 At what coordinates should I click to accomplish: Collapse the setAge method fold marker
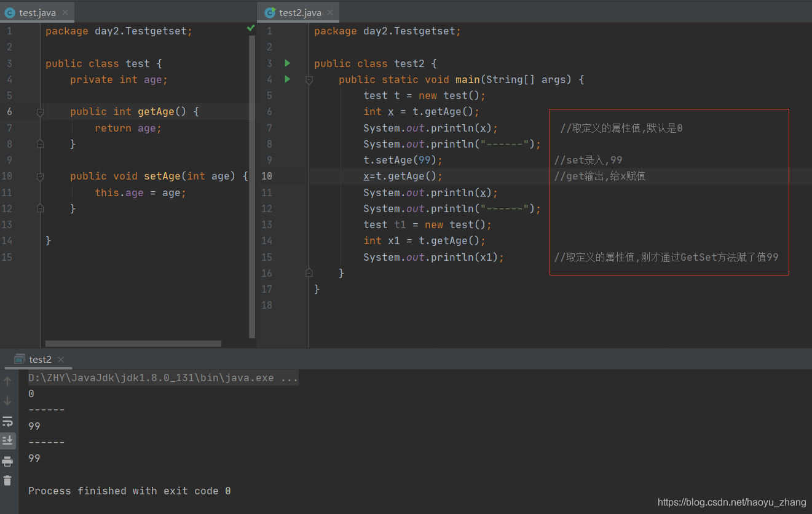pos(40,176)
